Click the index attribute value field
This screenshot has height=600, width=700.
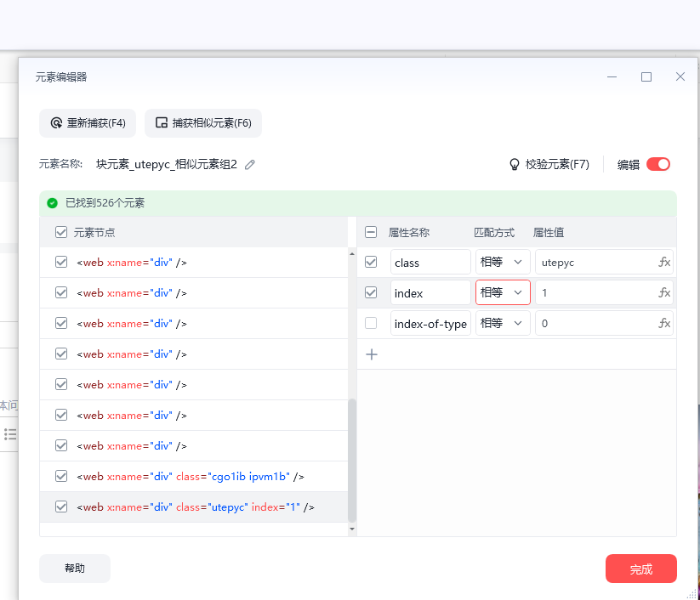[595, 293]
